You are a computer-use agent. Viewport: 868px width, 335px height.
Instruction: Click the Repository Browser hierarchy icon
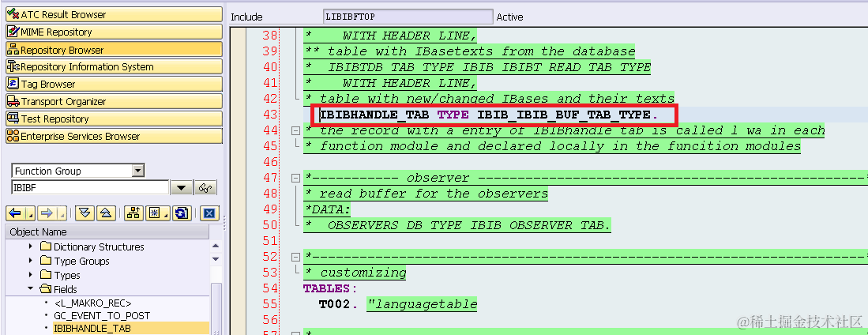pos(13,50)
